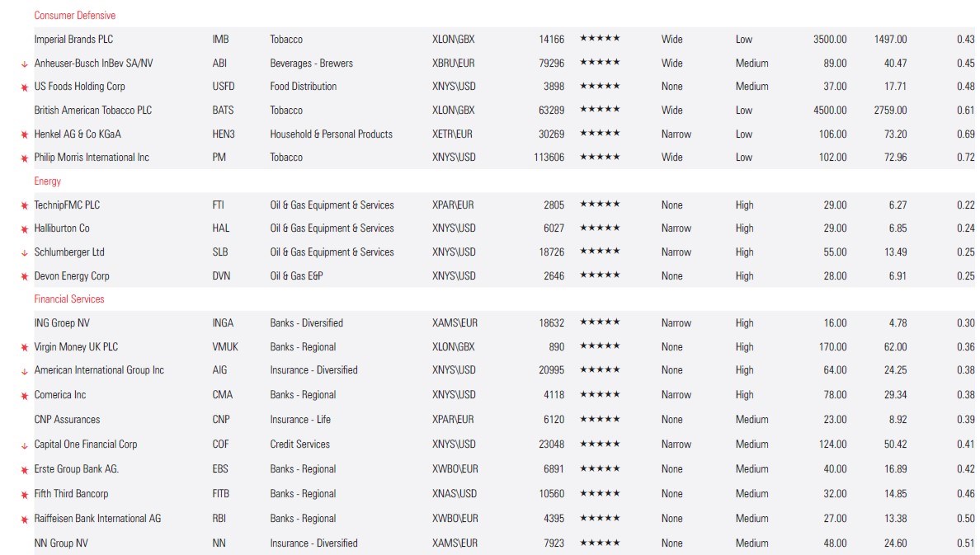
Task: Click the ING Groep NV company name
Action: coord(62,323)
